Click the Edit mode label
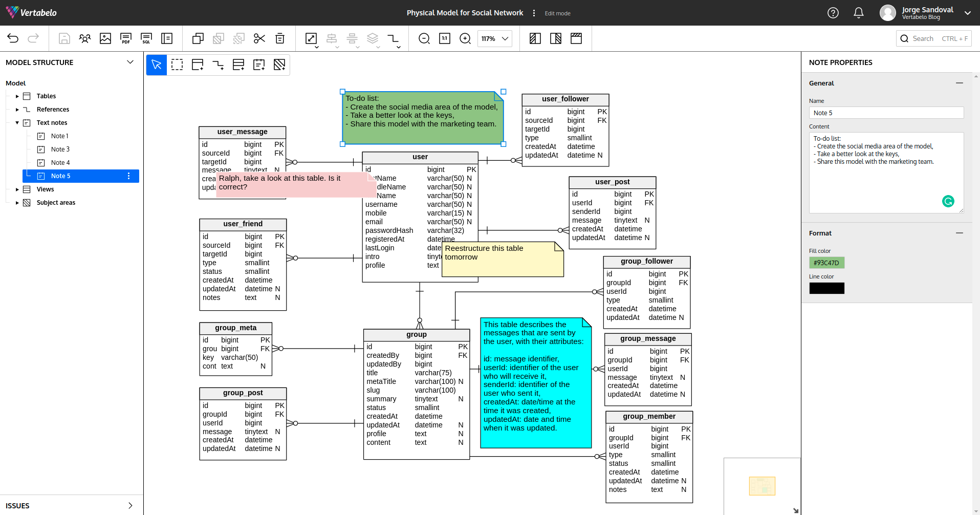980x515 pixels. coord(557,13)
